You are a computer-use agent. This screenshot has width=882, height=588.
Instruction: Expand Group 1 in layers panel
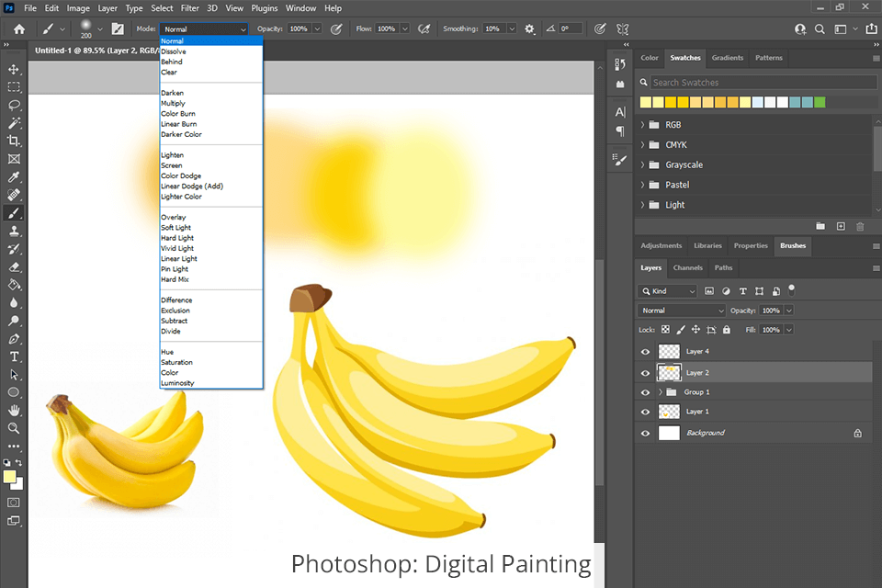(661, 392)
